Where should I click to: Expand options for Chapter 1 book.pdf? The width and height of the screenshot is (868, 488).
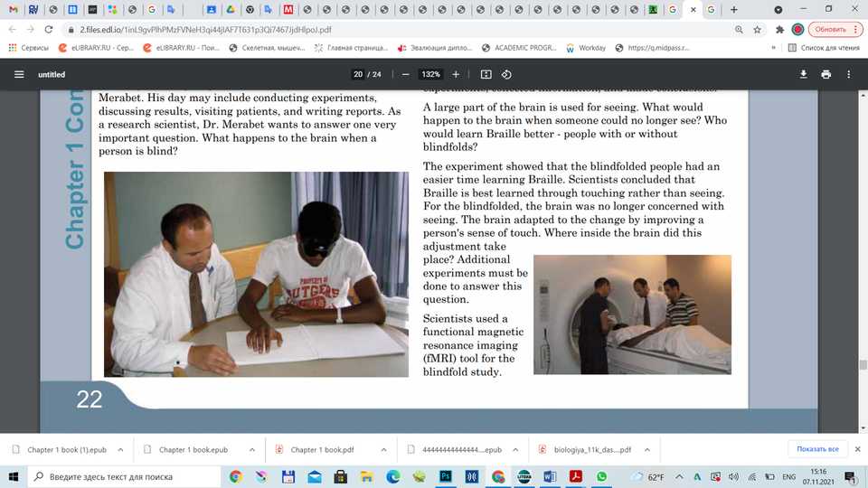[x=383, y=450]
